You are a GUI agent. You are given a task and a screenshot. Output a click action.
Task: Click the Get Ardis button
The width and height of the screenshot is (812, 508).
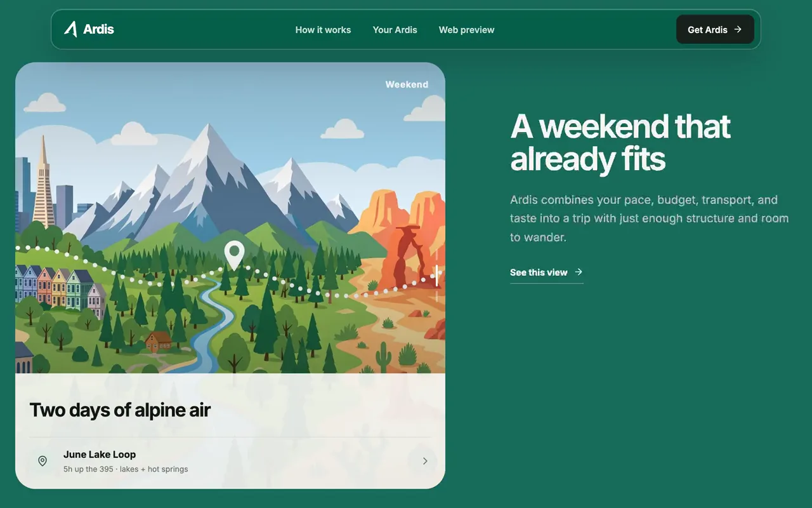tap(715, 29)
